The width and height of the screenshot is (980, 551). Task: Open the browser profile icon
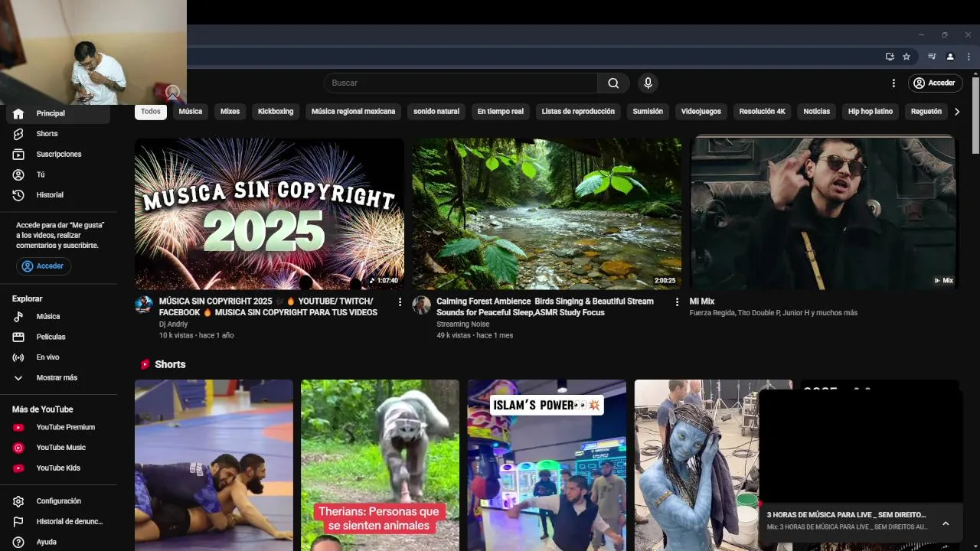[x=950, y=57]
